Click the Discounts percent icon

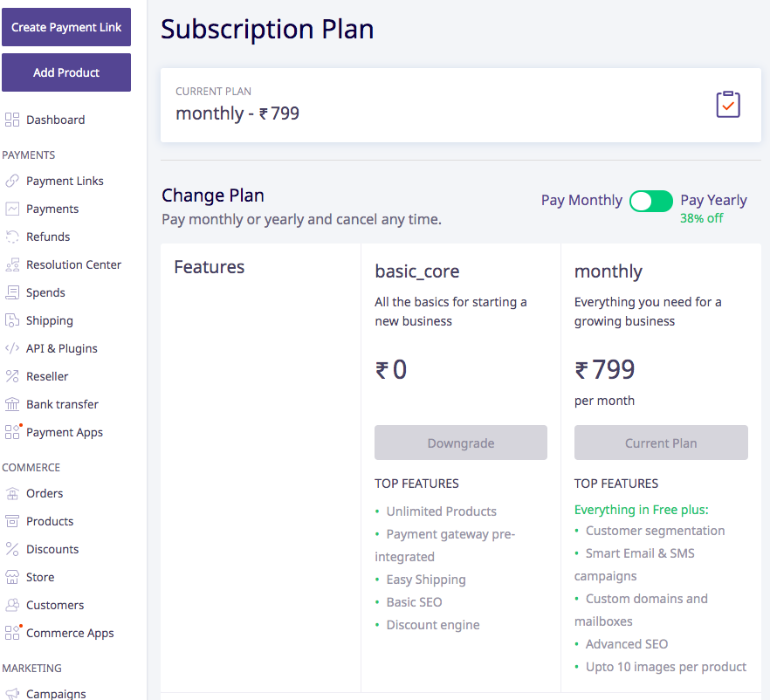[12, 549]
